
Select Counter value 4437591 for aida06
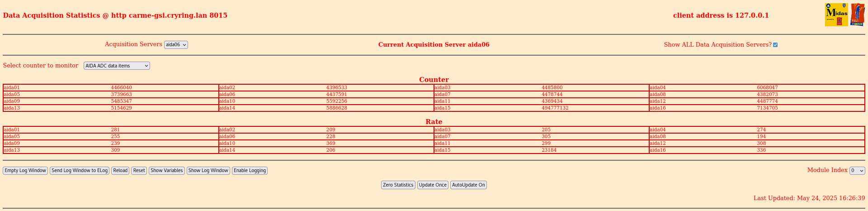coord(337,95)
